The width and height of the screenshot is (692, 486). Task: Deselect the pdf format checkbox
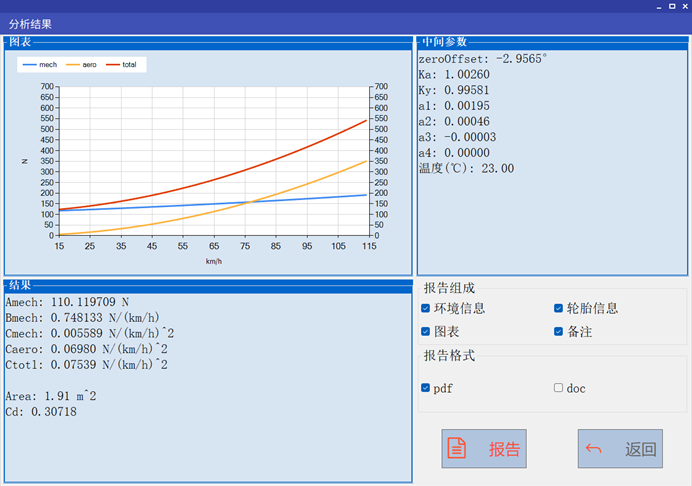[x=426, y=388]
